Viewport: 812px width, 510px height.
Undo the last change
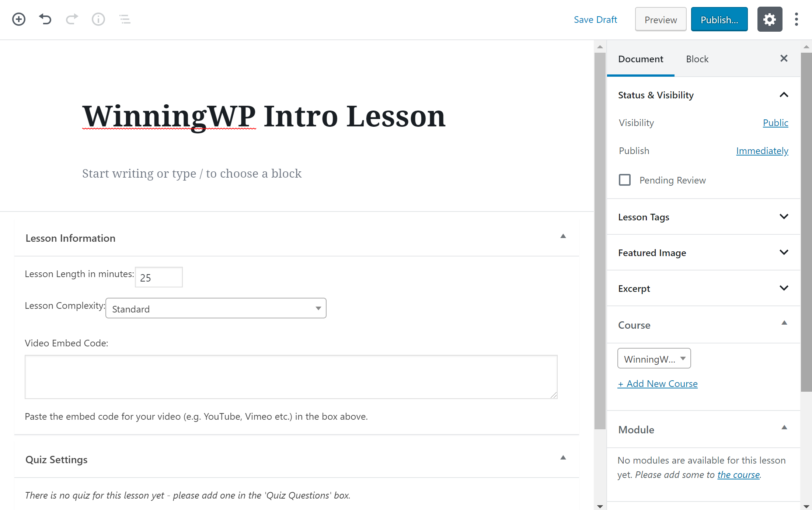[45, 19]
